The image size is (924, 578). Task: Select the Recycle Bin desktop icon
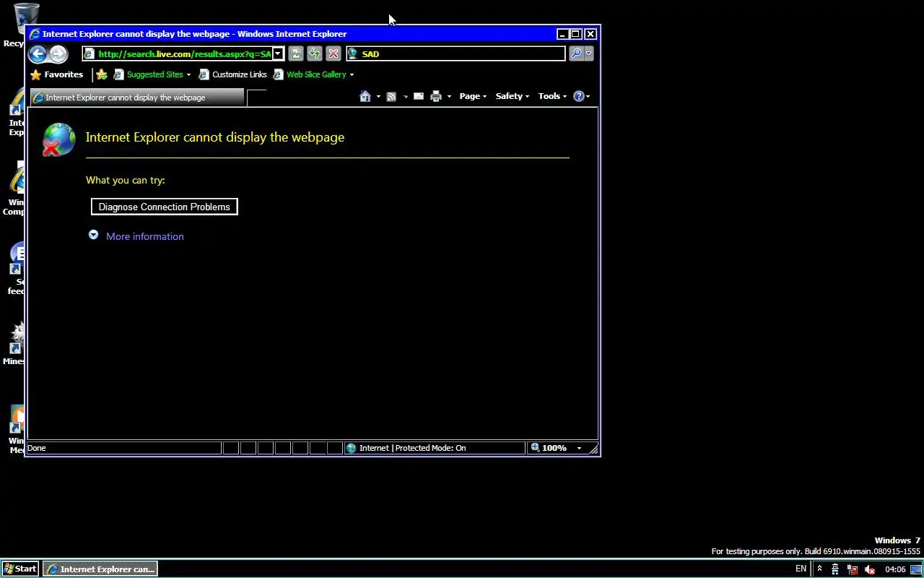(26, 25)
